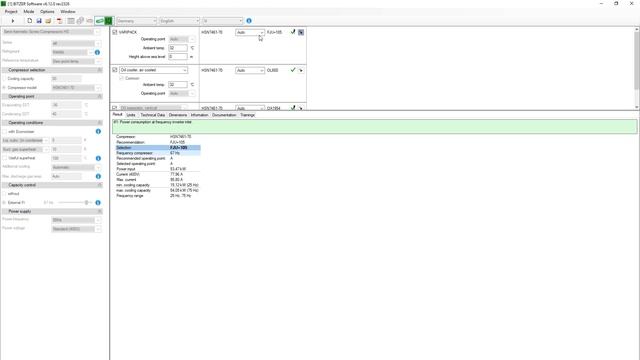Collapse the Capacity control section
Screen dimensions: 640x360
pyautogui.click(x=99, y=185)
